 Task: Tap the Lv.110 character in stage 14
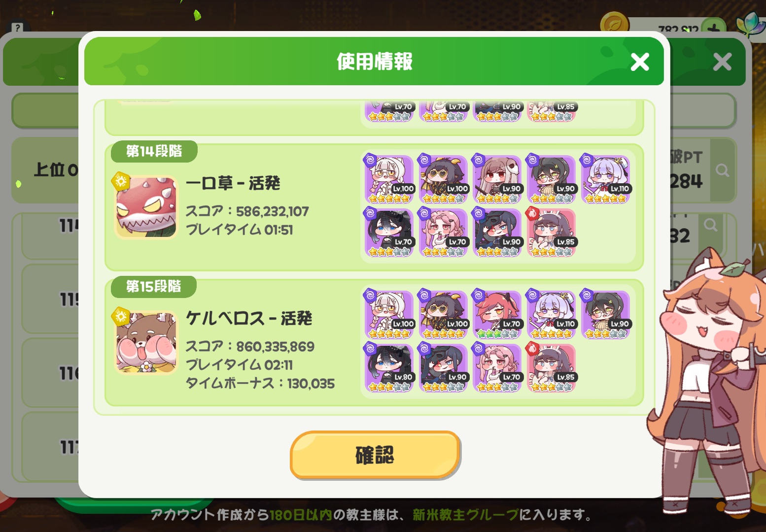coord(606,179)
